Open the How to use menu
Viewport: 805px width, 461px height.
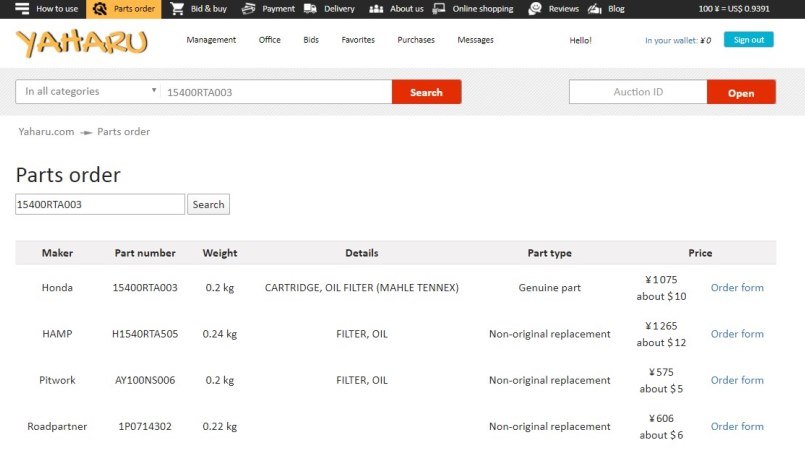pos(57,9)
